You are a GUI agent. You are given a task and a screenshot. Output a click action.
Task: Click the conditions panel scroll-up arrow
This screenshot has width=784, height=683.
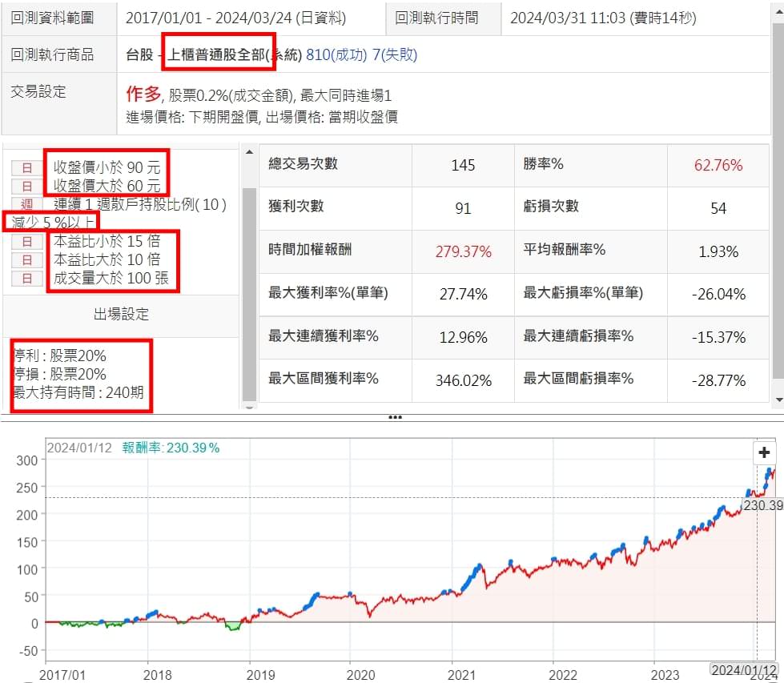click(249, 153)
